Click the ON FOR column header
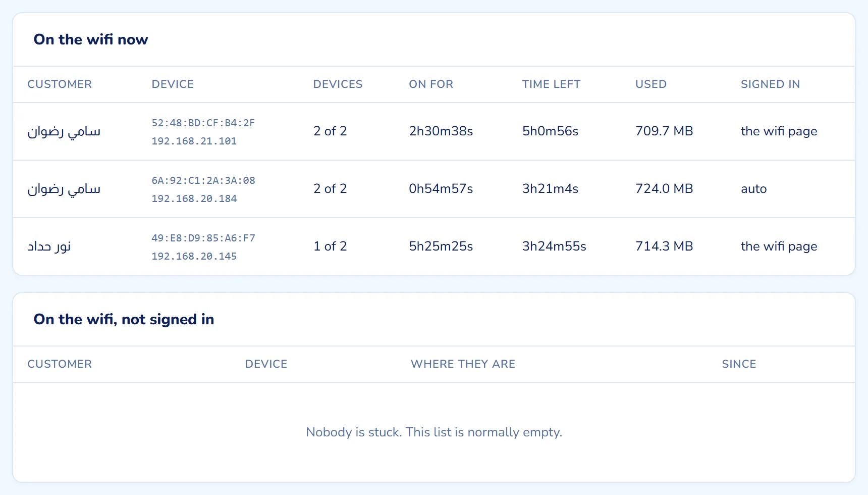Viewport: 868px width, 495px height. [431, 84]
